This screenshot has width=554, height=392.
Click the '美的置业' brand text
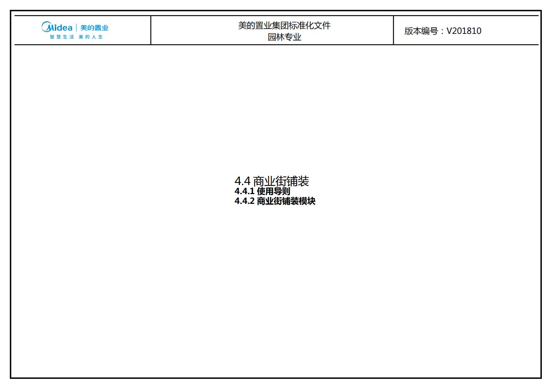pyautogui.click(x=94, y=28)
